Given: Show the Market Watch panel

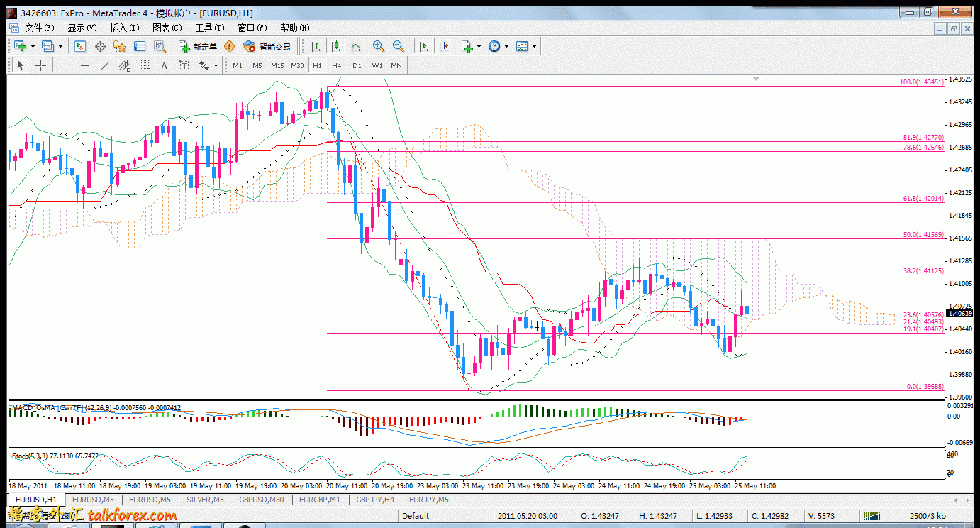Looking at the screenshot, I should 80,46.
